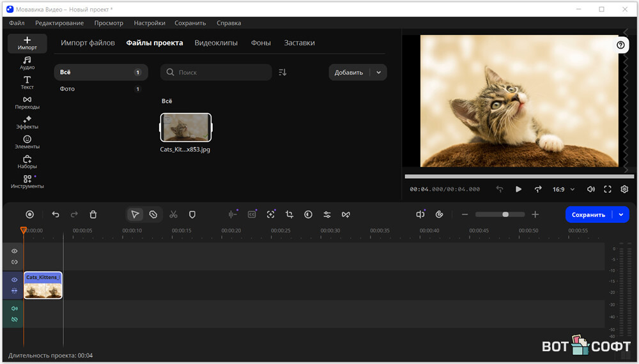The image size is (639, 364).
Task: Hide the video track with Cats_Kittens clip
Action: point(14,280)
